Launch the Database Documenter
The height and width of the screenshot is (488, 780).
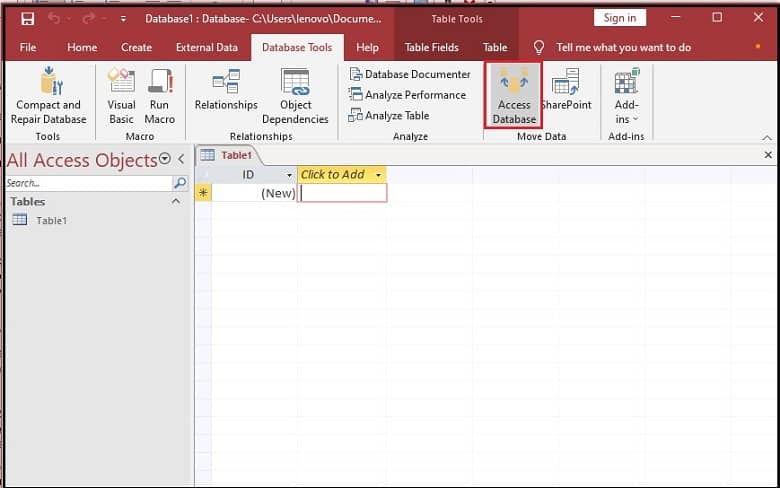pyautogui.click(x=409, y=74)
